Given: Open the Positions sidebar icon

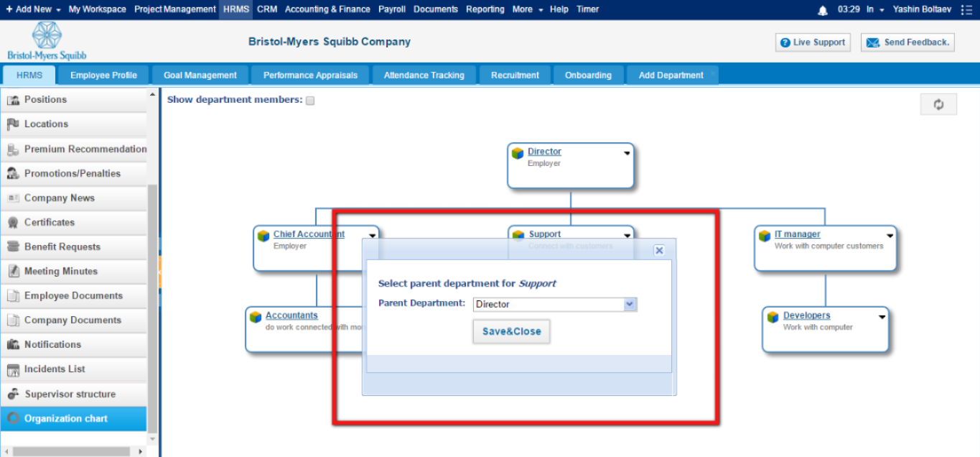Looking at the screenshot, I should 13,100.
